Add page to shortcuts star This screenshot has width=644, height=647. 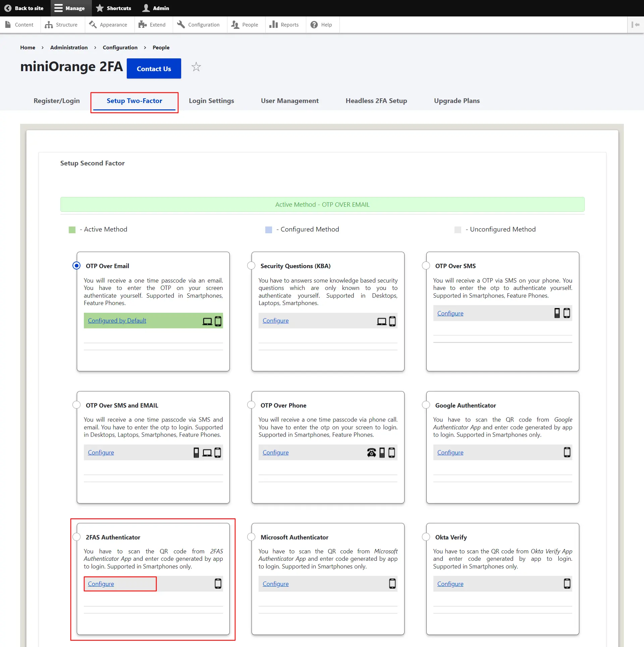196,67
